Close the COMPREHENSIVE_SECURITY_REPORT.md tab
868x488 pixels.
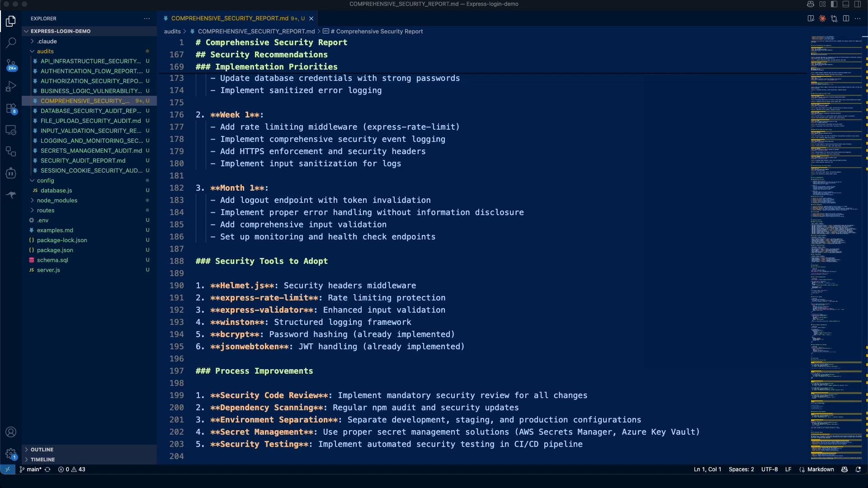tap(311, 19)
